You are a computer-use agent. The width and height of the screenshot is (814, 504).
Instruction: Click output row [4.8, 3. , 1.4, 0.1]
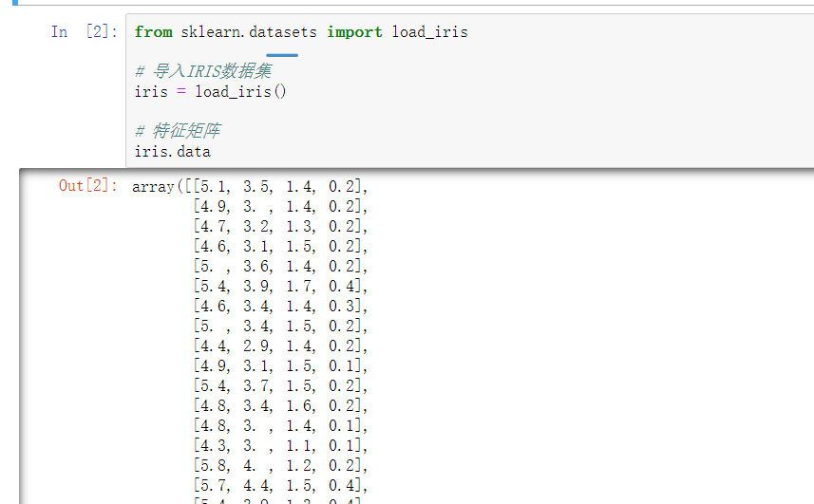[280, 426]
